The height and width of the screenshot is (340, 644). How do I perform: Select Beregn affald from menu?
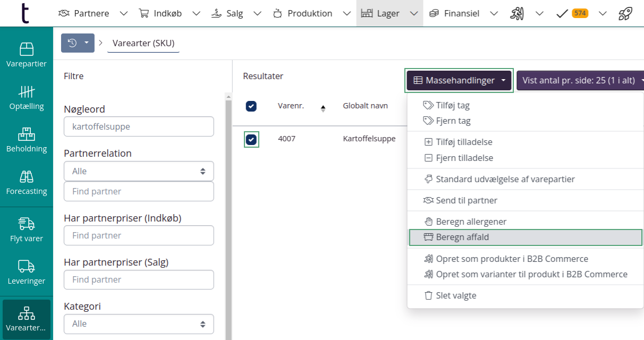tap(525, 237)
